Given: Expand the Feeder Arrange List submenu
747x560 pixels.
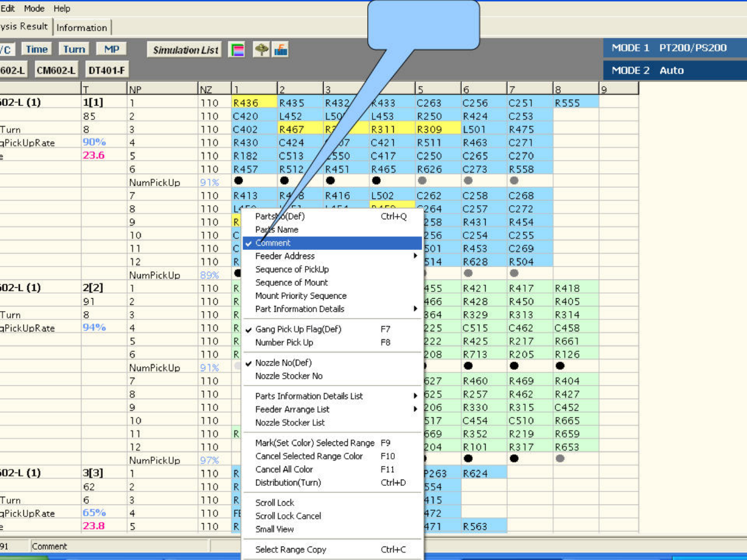Looking at the screenshot, I should pos(332,410).
